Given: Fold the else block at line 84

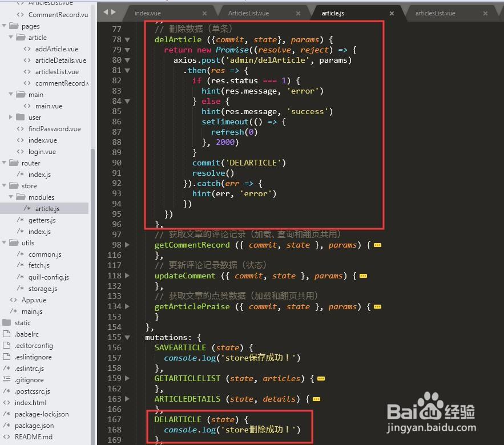Looking at the screenshot, I should pos(127,102).
